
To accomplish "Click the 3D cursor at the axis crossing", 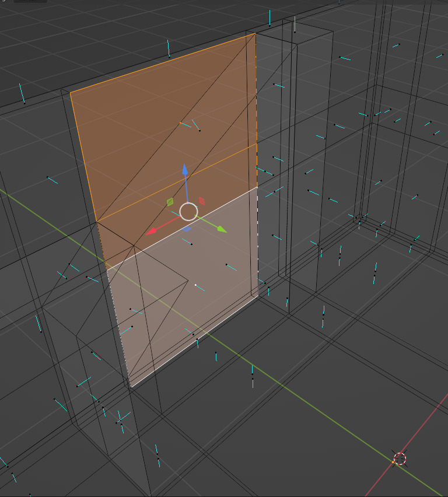I will 400,459.
